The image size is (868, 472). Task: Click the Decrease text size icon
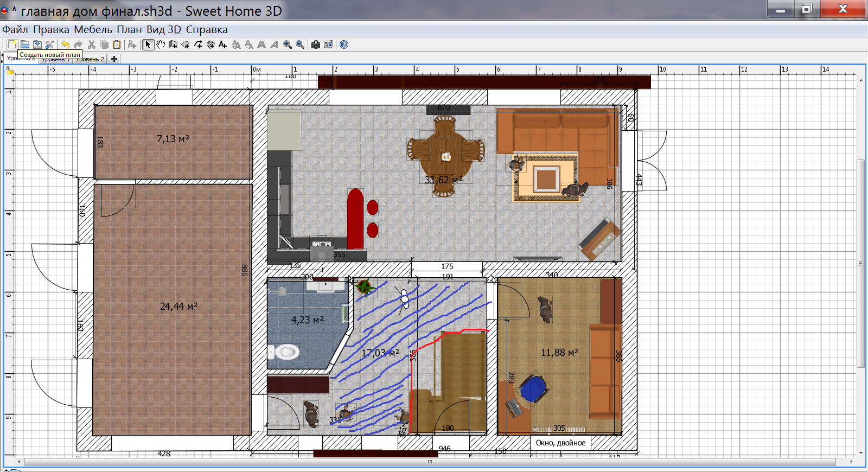pos(249,44)
